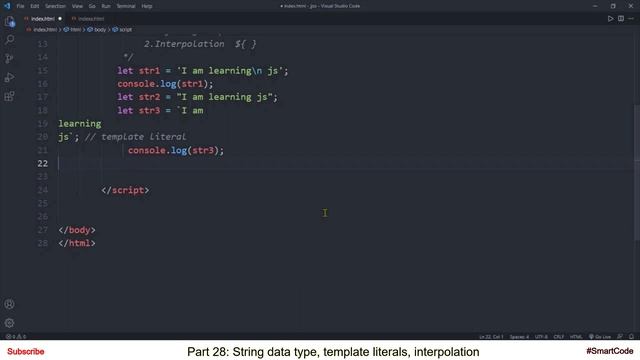The width and height of the screenshot is (640, 360).
Task: Click script in the breadcrumb
Action: pyautogui.click(x=125, y=30)
